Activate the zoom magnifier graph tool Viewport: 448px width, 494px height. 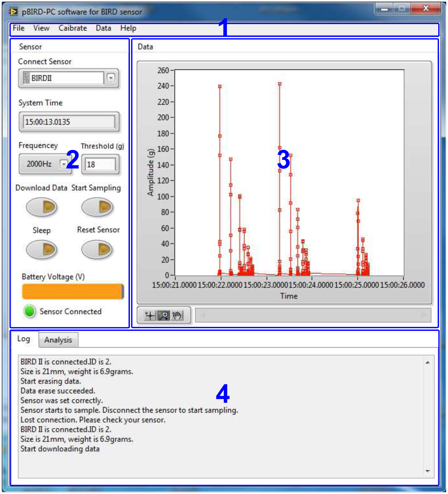click(163, 316)
